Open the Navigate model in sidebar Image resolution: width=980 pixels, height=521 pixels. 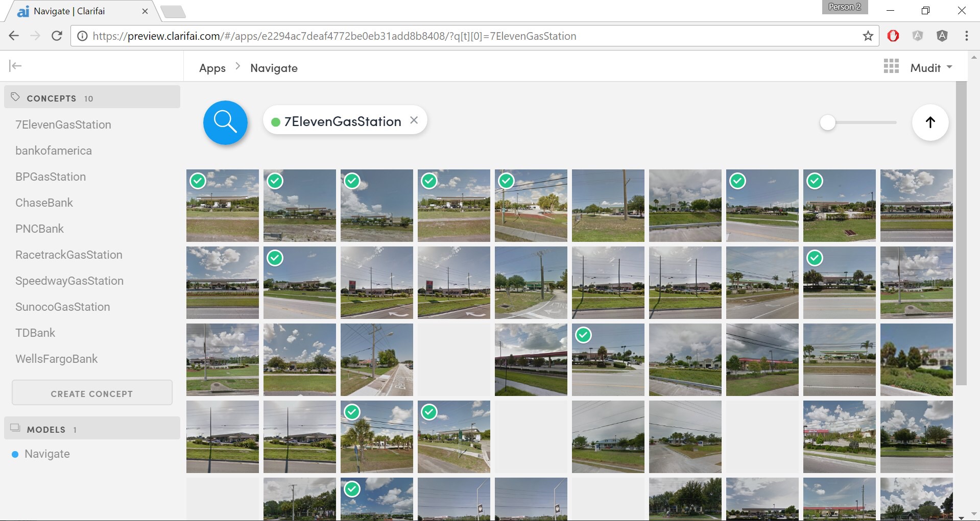47,454
